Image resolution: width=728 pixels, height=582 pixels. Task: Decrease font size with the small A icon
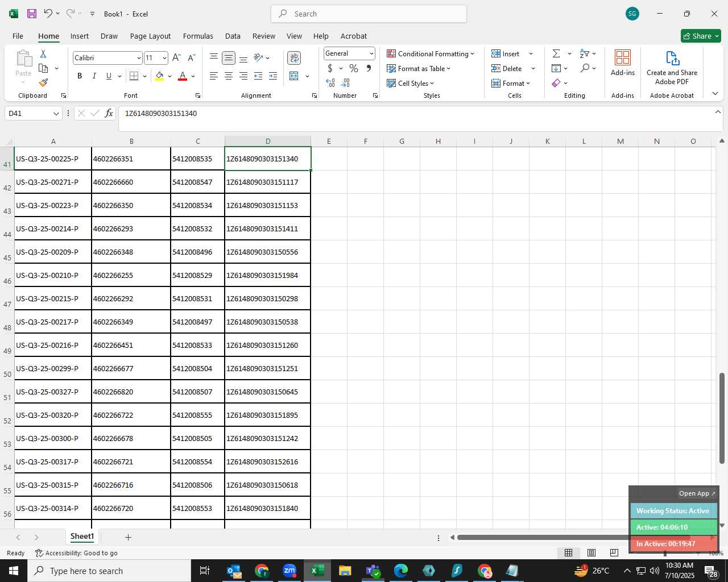(x=191, y=58)
